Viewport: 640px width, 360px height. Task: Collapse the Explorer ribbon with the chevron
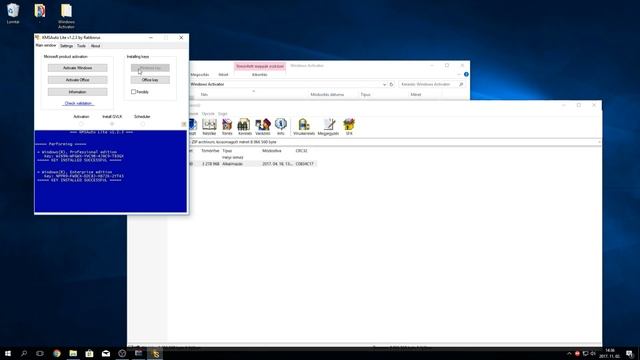[x=459, y=74]
